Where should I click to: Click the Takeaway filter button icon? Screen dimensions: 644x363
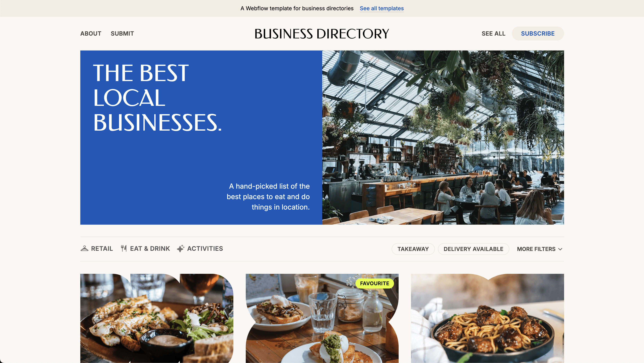[413, 249]
